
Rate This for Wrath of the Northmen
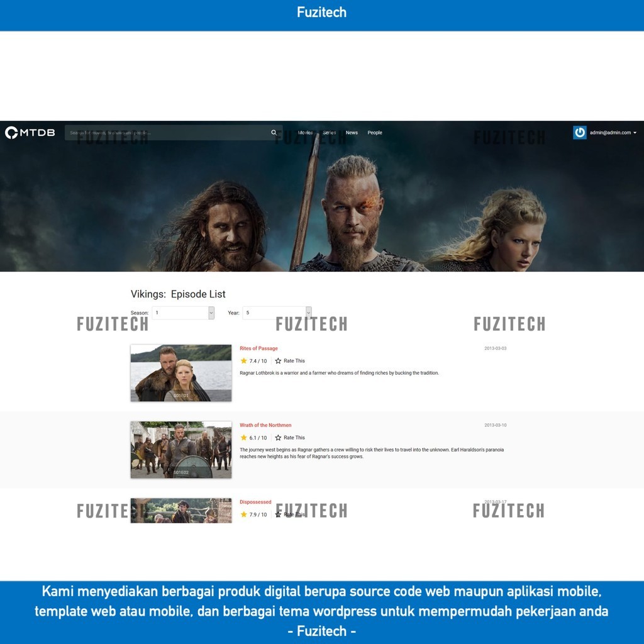click(x=290, y=438)
